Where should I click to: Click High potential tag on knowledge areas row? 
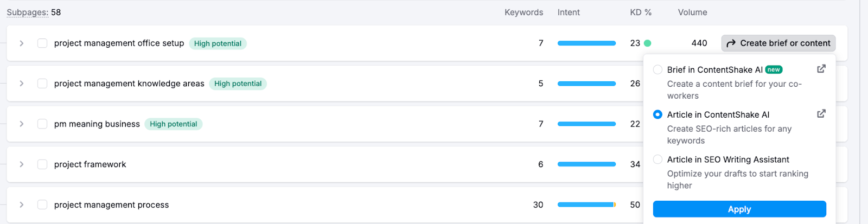point(238,84)
